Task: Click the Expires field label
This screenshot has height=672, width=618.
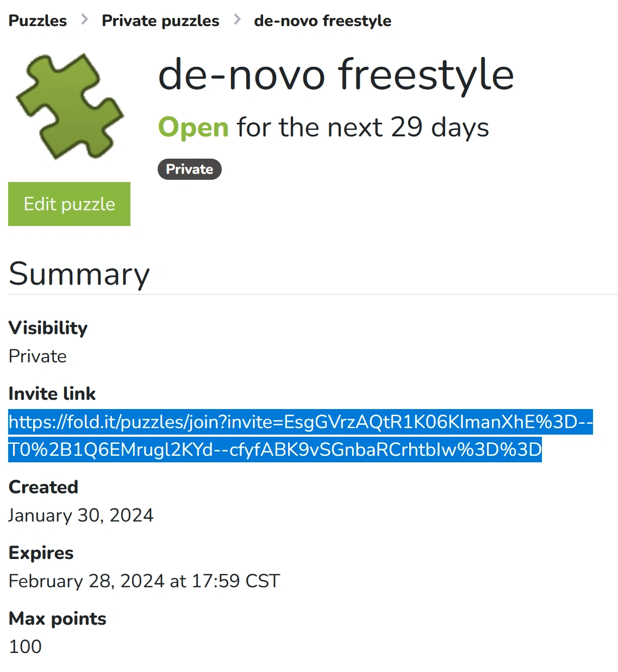Action: (41, 552)
